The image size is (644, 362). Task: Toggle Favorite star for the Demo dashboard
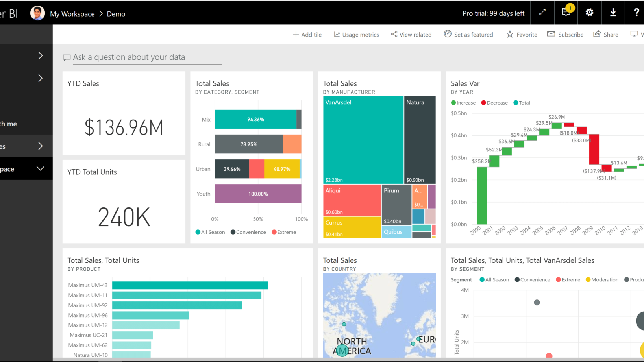coord(521,34)
